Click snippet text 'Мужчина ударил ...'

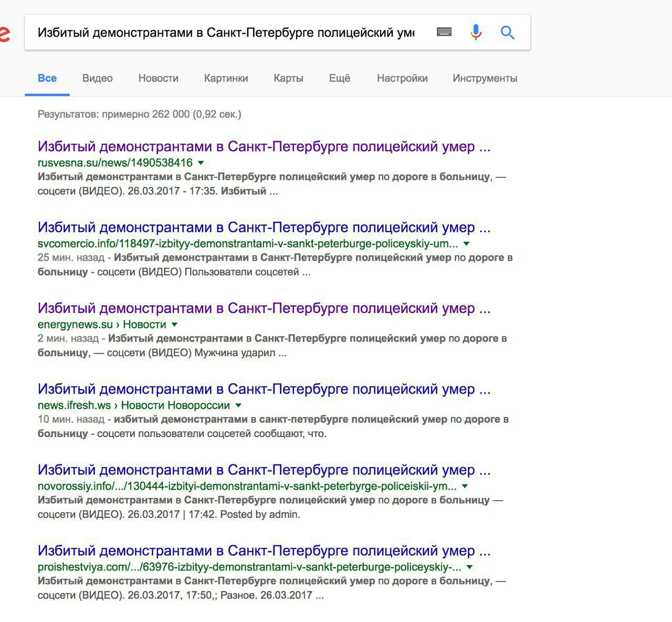tap(240, 353)
